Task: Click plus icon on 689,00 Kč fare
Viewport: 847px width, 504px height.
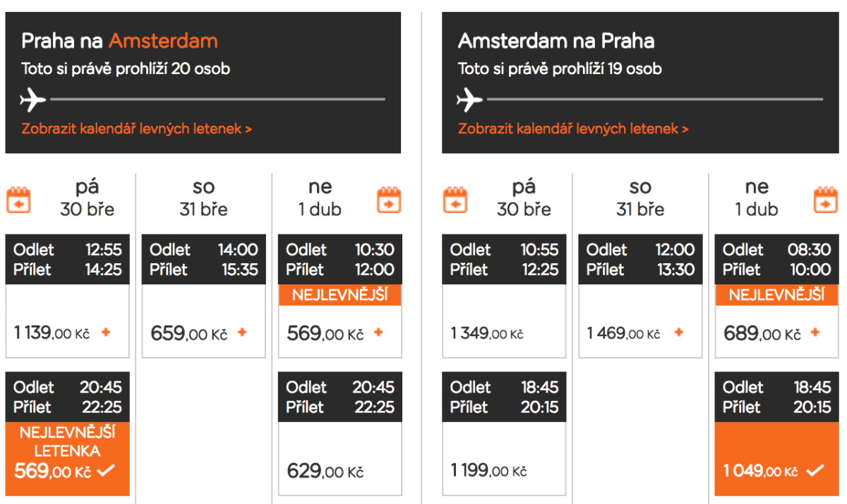Action: tap(815, 332)
